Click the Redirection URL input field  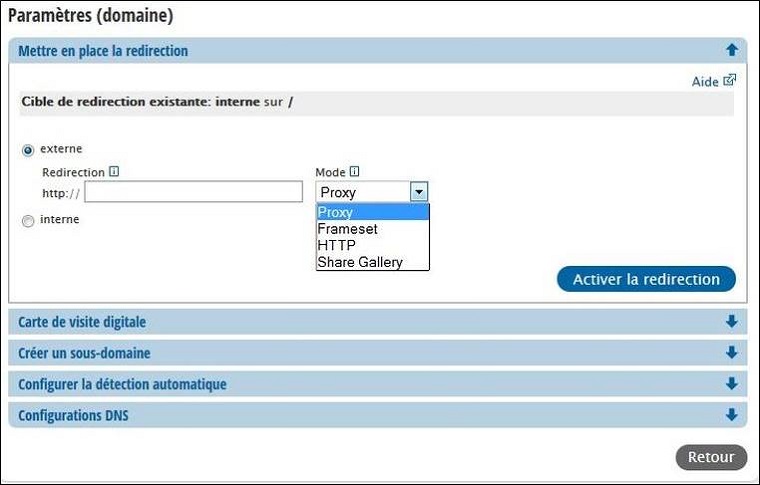tap(193, 192)
